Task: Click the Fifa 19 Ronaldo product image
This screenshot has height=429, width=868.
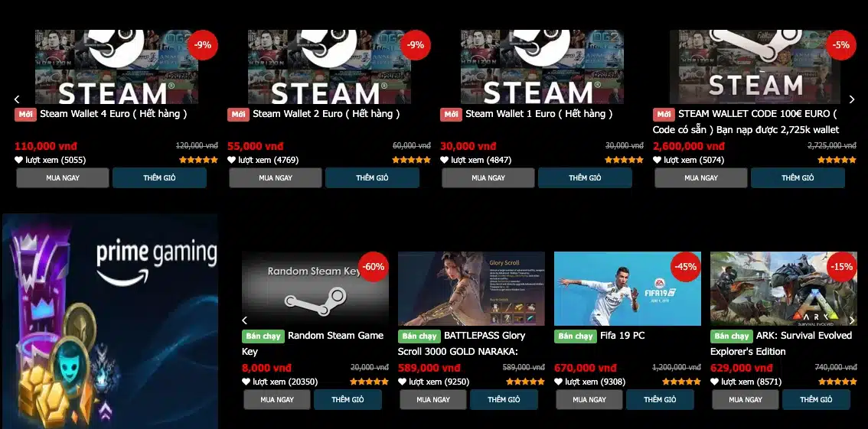Action: 627,288
